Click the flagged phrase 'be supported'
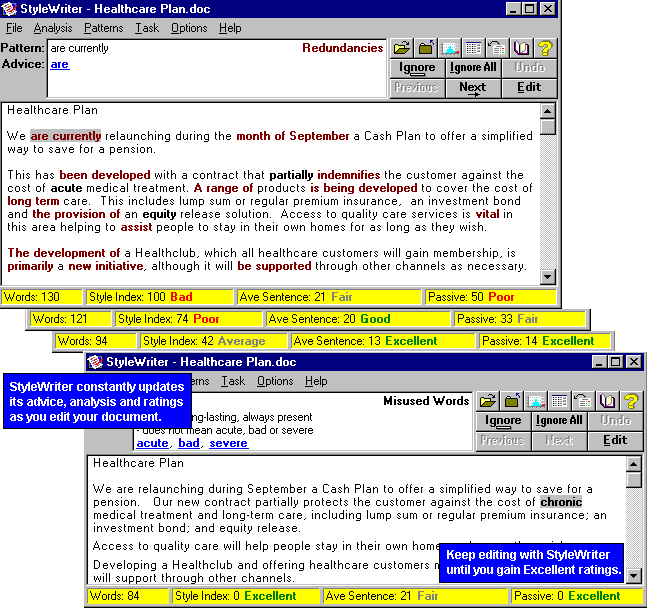This screenshot has width=647, height=608. pyautogui.click(x=274, y=266)
